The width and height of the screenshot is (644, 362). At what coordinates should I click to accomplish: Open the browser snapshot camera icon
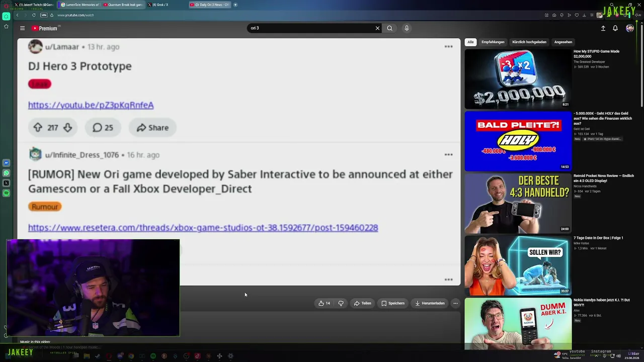(x=554, y=15)
